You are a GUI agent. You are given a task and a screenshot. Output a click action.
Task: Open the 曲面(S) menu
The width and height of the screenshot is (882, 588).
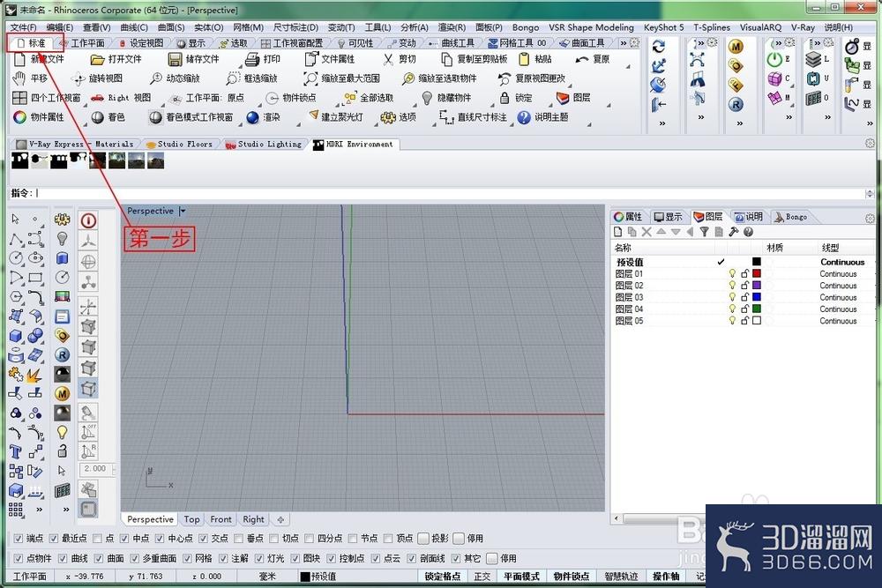click(171, 27)
